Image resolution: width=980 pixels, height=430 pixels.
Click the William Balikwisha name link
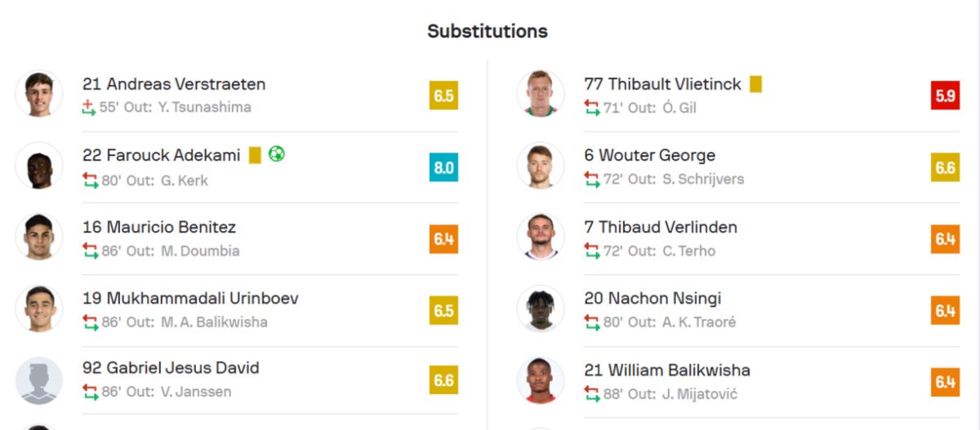click(667, 370)
